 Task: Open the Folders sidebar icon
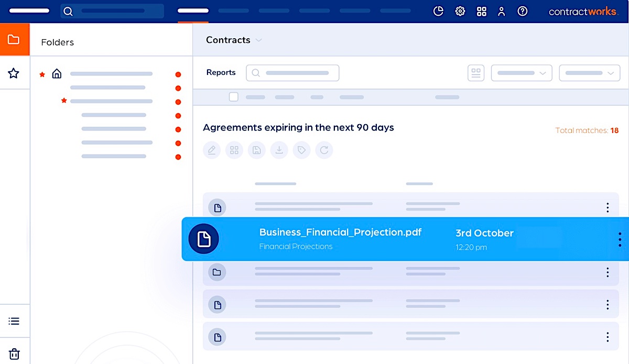(14, 39)
